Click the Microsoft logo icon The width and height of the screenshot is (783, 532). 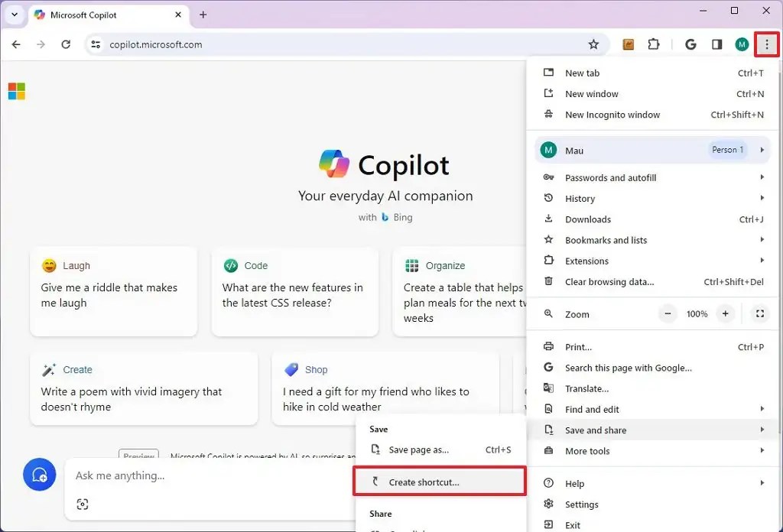[16, 90]
